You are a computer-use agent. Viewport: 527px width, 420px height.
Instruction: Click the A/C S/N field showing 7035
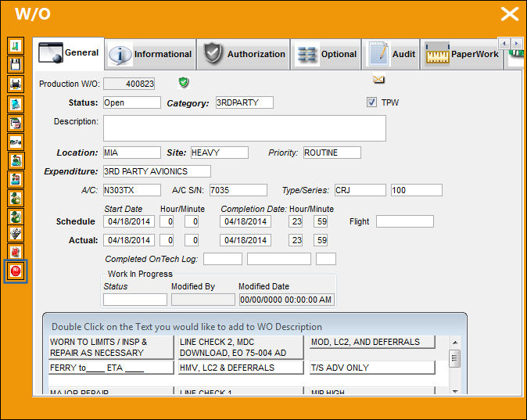pyautogui.click(x=238, y=190)
